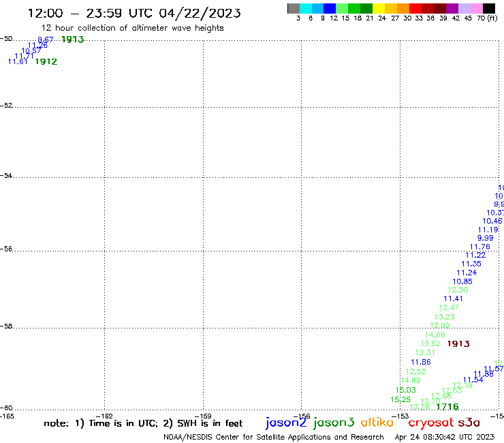The height and width of the screenshot is (443, 504).
Task: Click the black swatch ending the legend
Action: pyautogui.click(x=488, y=8)
